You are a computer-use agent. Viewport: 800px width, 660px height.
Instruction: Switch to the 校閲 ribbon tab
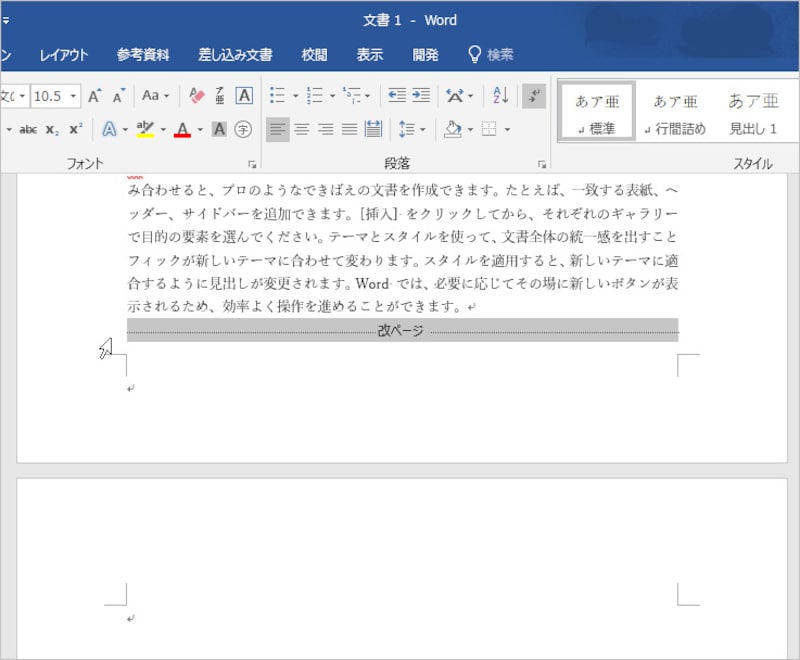315,55
